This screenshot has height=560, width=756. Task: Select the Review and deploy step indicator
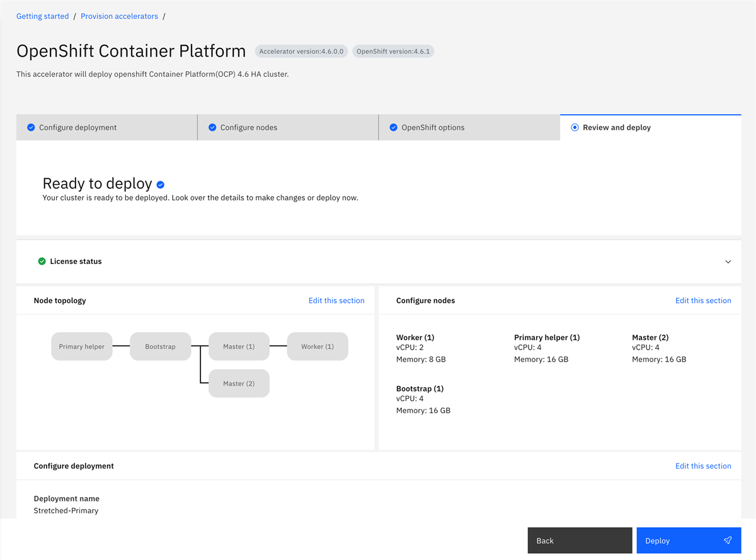[x=575, y=127]
